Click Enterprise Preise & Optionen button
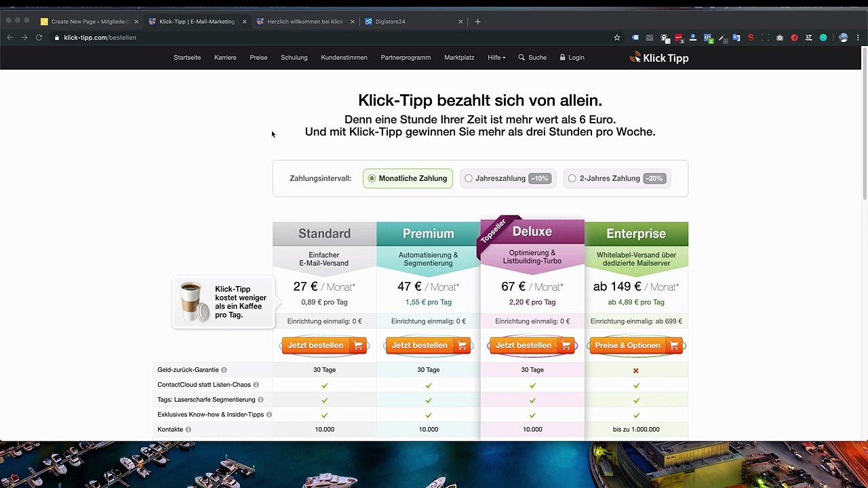868x488 pixels. pos(636,346)
